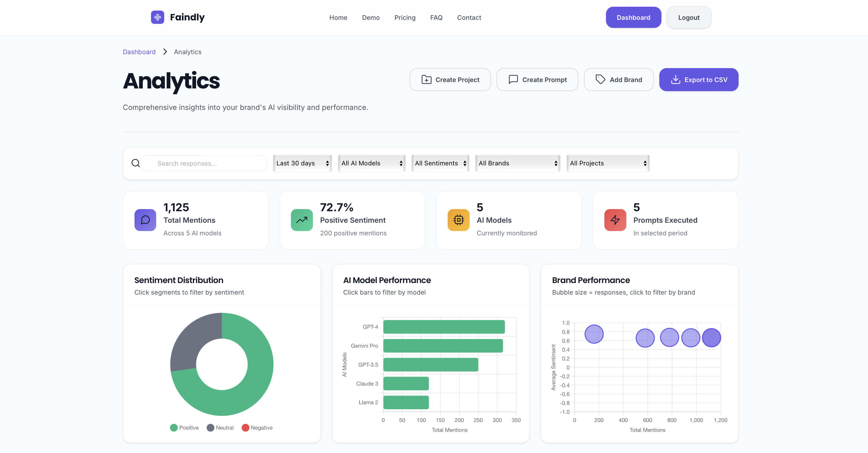Screen dimensions: 868x453
Task: Go to Pricing in the navigation
Action: coord(405,17)
